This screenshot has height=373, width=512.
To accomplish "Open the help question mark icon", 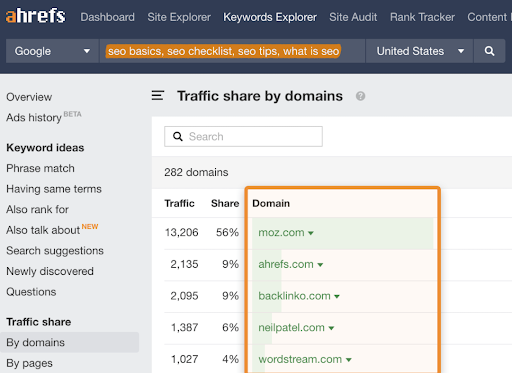I will 360,96.
